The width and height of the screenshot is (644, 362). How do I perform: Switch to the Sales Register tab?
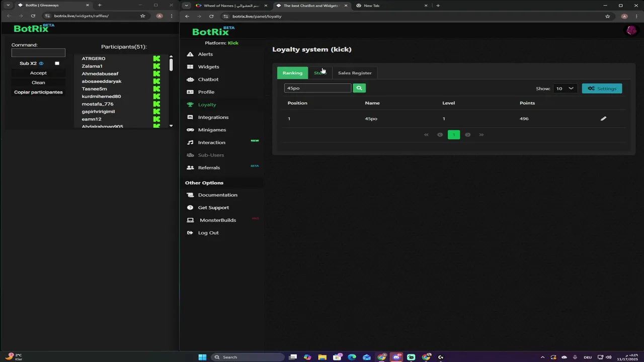click(x=355, y=73)
